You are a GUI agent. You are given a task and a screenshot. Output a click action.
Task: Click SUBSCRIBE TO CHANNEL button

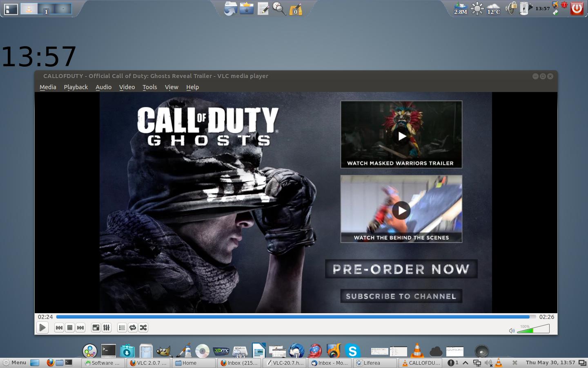pos(401,296)
